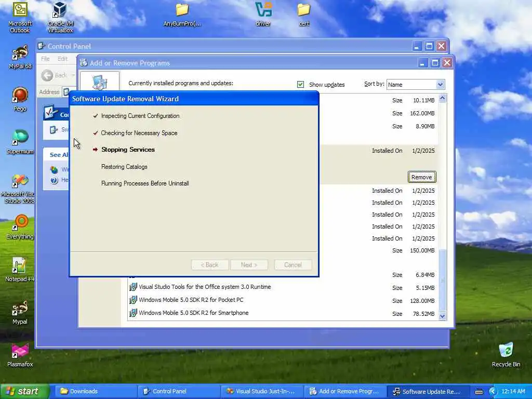Click the Stopping Services step text
The image size is (532, 399).
128,150
